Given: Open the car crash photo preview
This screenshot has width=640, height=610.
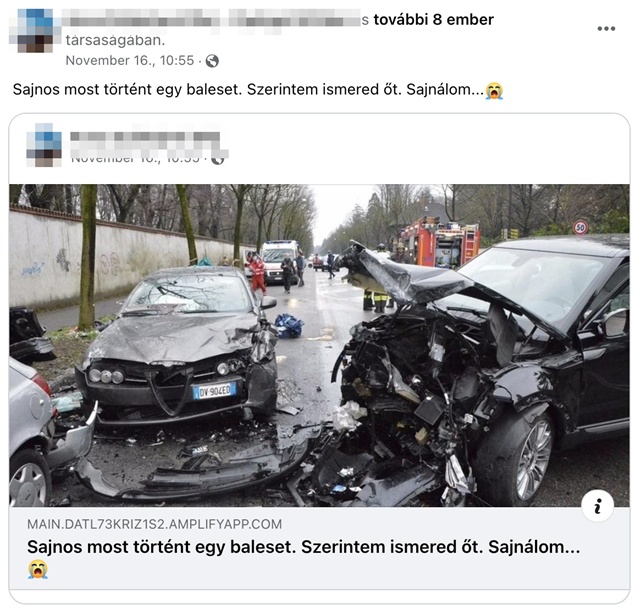Looking at the screenshot, I should pyautogui.click(x=319, y=345).
